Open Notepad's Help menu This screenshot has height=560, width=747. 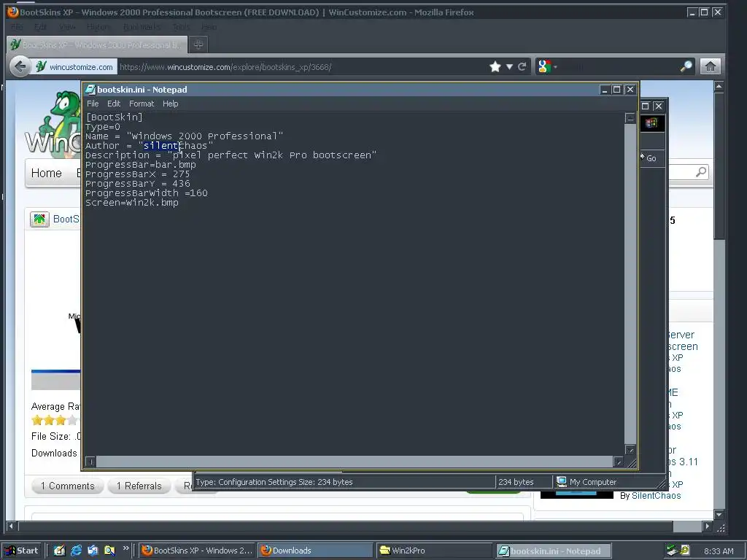170,104
